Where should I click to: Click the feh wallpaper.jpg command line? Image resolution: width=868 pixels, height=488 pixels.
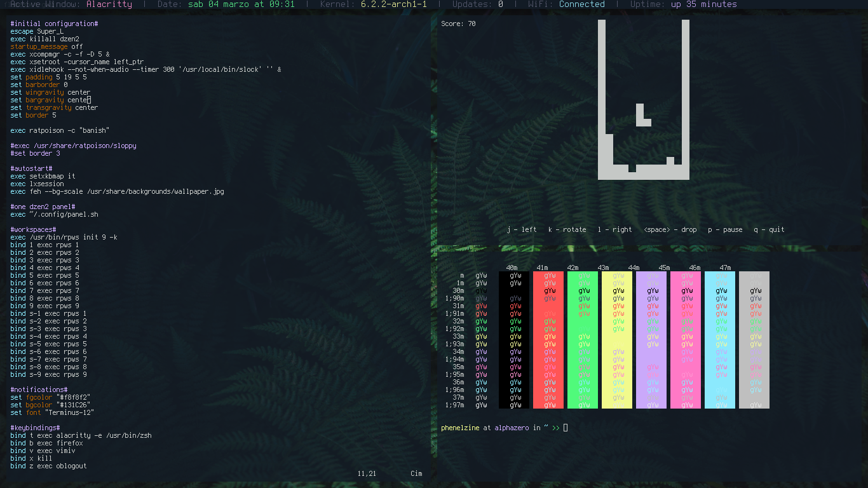pyautogui.click(x=117, y=191)
